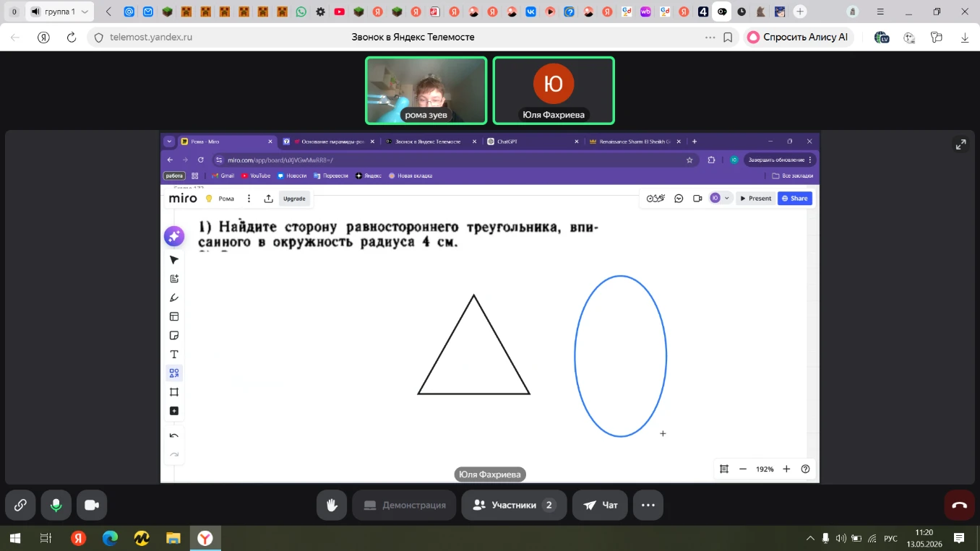Select the Miro shapes tool
This screenshot has width=980, height=551.
tap(174, 373)
